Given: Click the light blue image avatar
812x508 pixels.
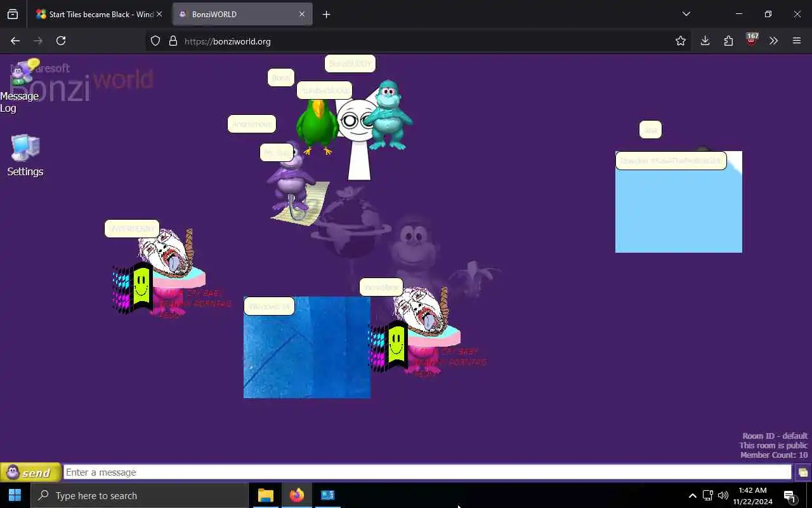Looking at the screenshot, I should click(679, 202).
